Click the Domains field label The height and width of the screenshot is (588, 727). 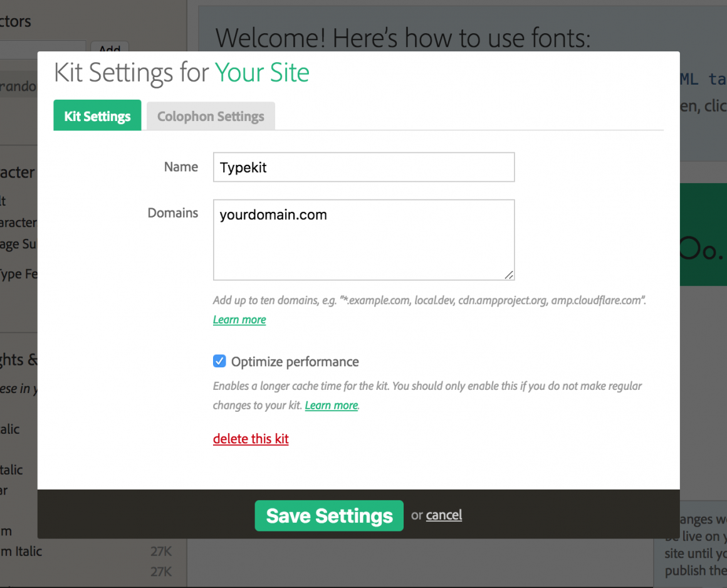[172, 213]
